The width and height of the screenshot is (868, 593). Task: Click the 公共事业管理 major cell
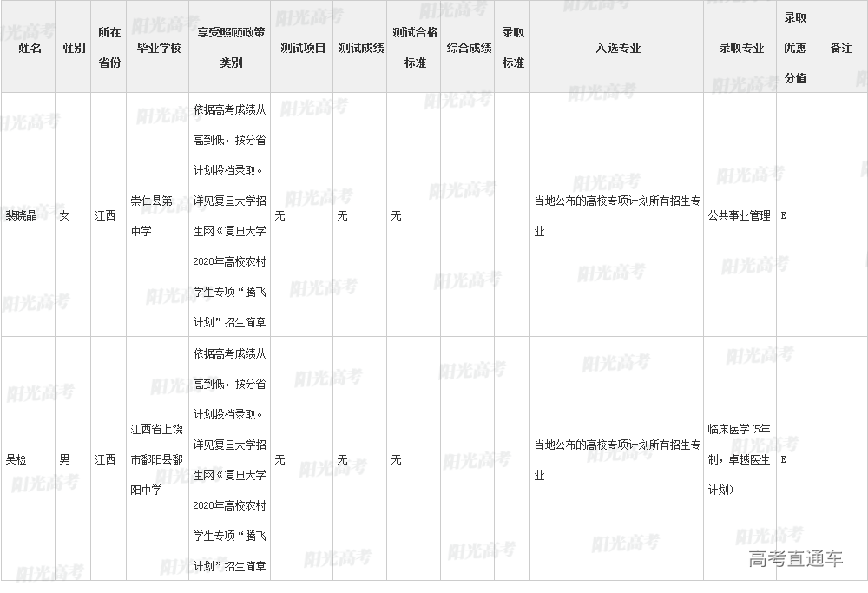point(739,216)
